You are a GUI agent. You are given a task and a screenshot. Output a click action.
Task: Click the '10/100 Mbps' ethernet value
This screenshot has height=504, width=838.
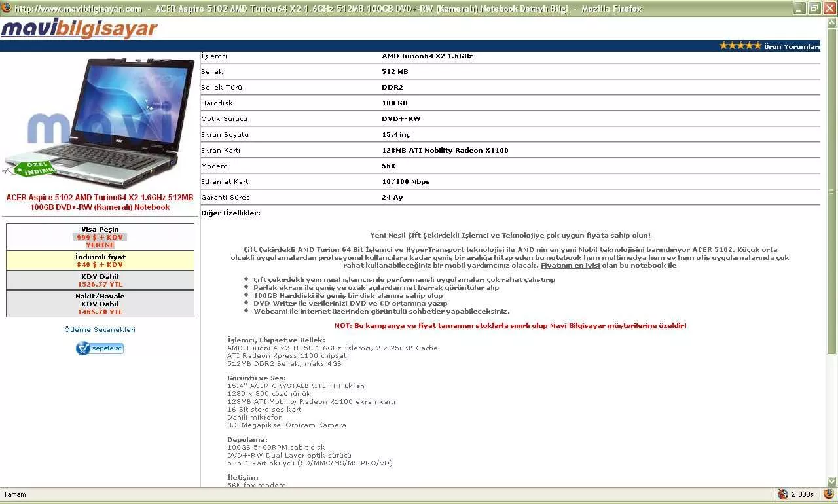coord(405,181)
